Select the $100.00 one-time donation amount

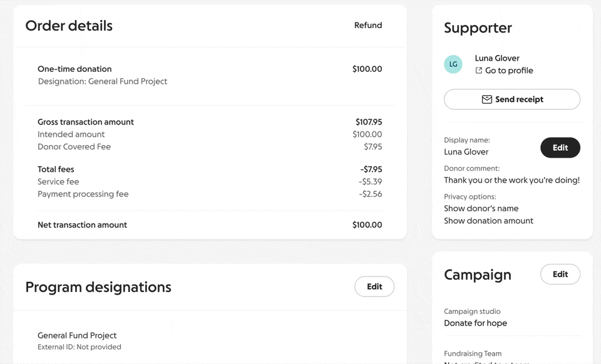[x=367, y=69]
